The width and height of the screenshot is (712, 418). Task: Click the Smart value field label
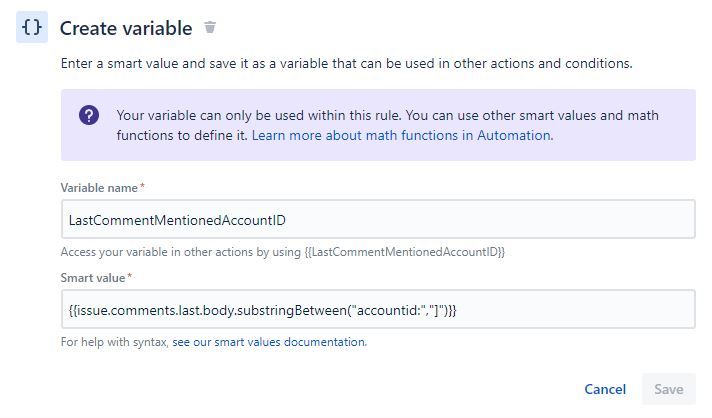point(93,278)
